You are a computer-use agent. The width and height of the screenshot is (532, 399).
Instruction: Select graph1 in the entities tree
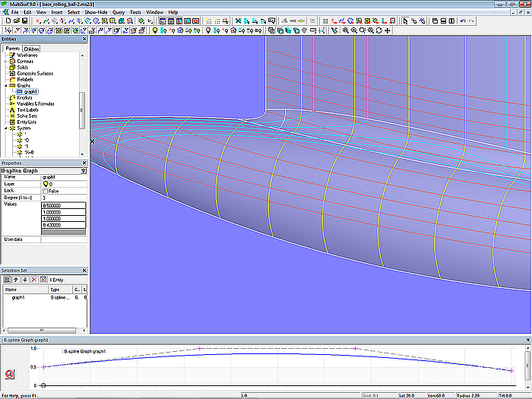[30, 91]
